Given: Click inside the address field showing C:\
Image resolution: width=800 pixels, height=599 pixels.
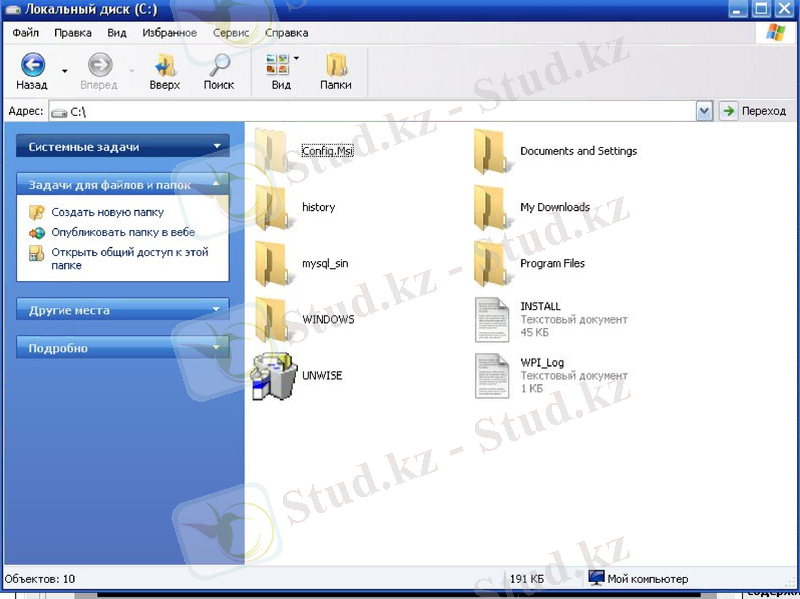Looking at the screenshot, I should pyautogui.click(x=380, y=111).
